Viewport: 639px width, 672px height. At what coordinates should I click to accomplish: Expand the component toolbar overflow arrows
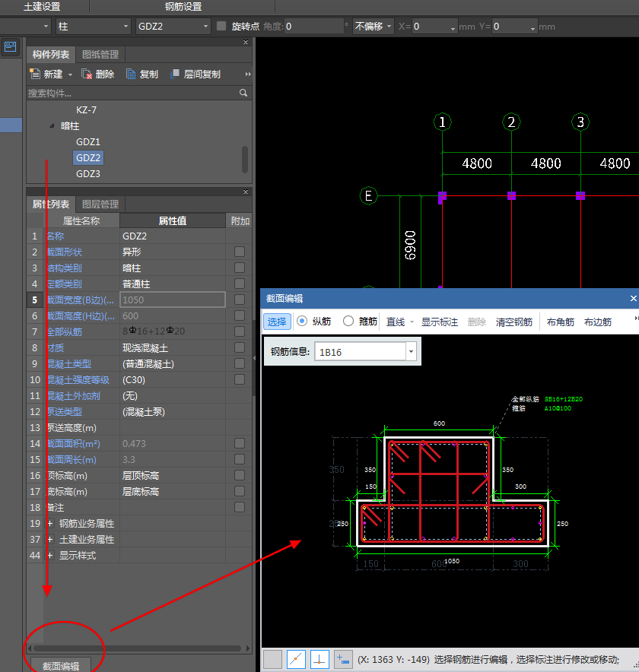tap(248, 74)
